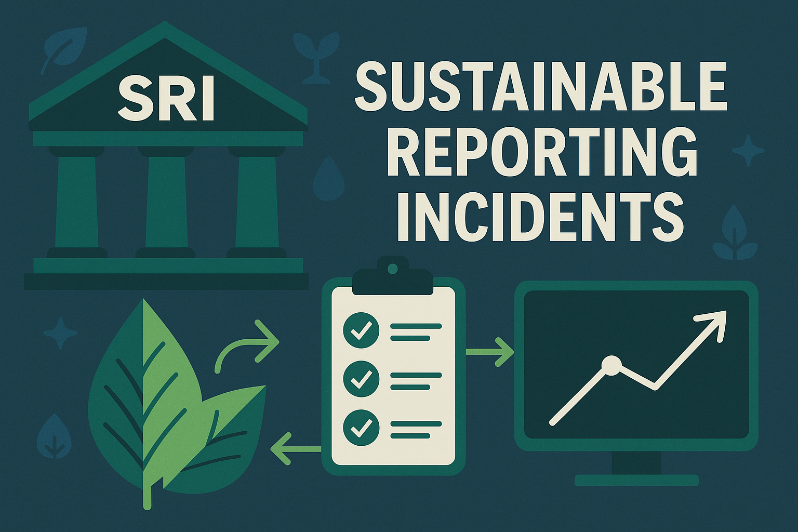Toggle the top checkmark on the clipboard
Image resolution: width=798 pixels, height=532 pixels.
point(361,330)
